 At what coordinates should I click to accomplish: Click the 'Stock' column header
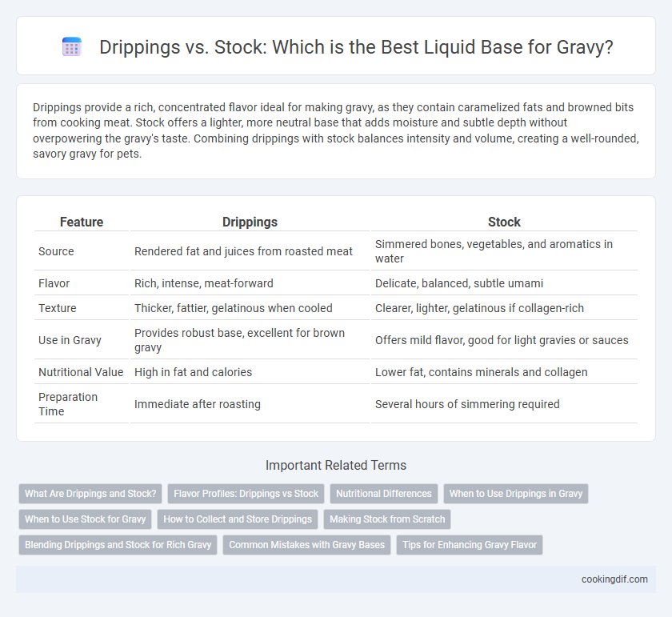click(x=504, y=222)
